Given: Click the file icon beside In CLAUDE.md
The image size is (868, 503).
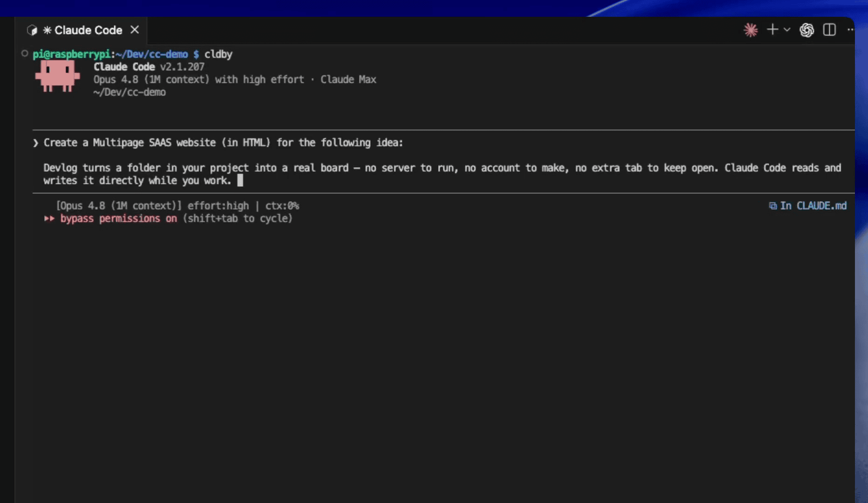Looking at the screenshot, I should click(772, 206).
